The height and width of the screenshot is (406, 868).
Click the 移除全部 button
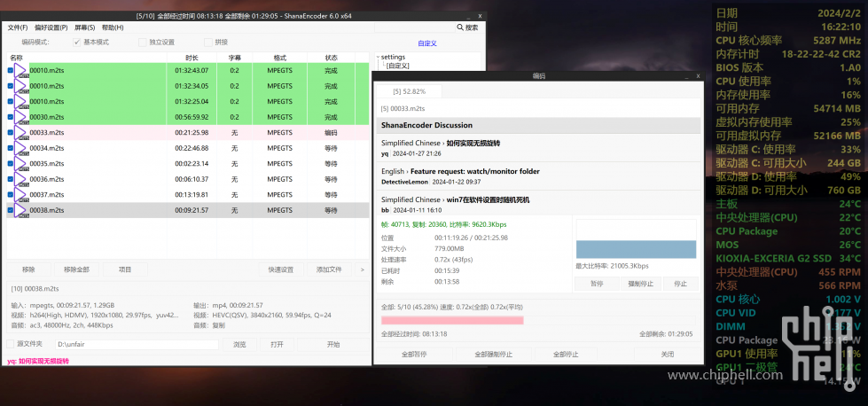click(x=76, y=269)
